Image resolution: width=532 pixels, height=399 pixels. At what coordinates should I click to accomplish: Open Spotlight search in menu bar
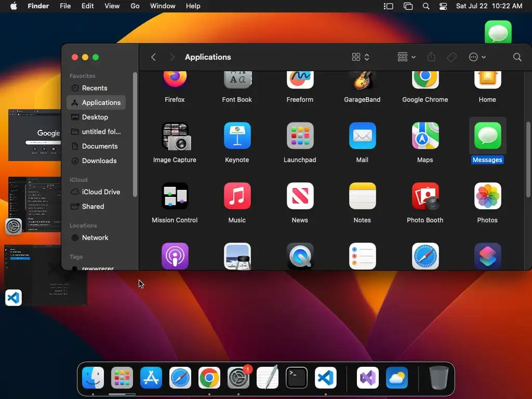click(426, 6)
